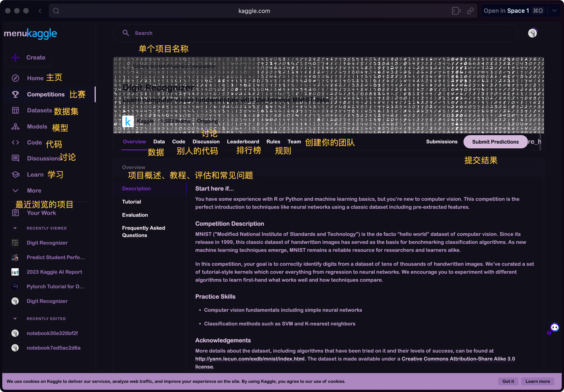Collapse the Recently Viewed section
Viewport: 564px width, 392px height.
(x=15, y=228)
